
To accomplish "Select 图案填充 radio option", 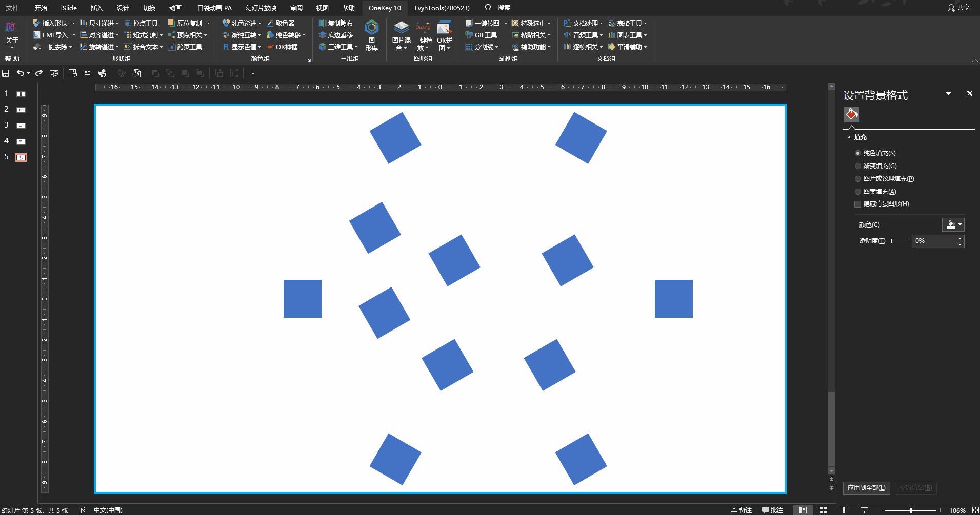I will pos(858,192).
